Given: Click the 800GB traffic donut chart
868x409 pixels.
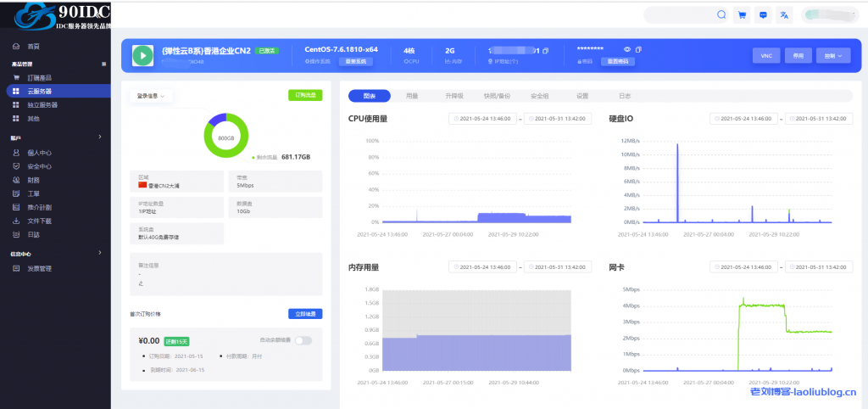Looking at the screenshot, I should pos(225,136).
